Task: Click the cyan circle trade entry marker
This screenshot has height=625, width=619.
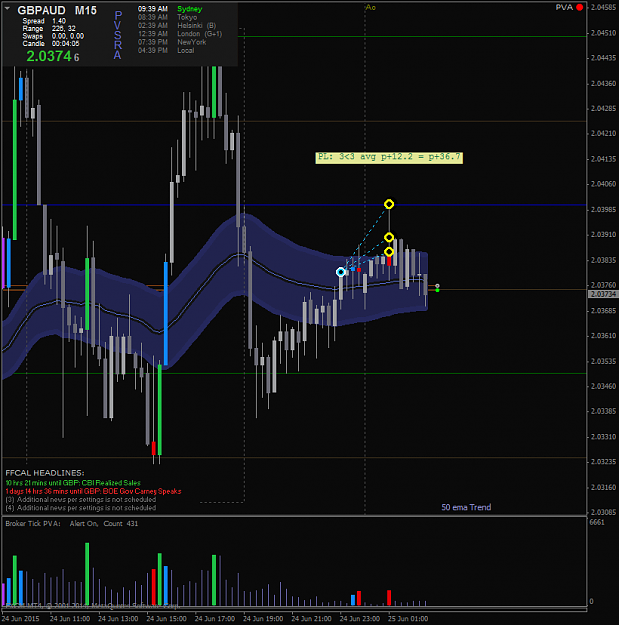Action: click(x=340, y=272)
